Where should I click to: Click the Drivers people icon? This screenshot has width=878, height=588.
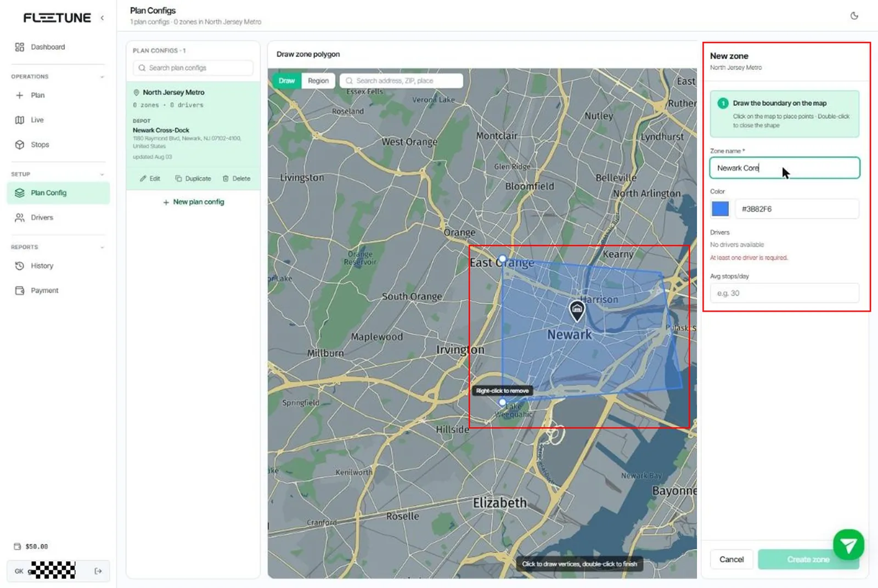click(20, 218)
